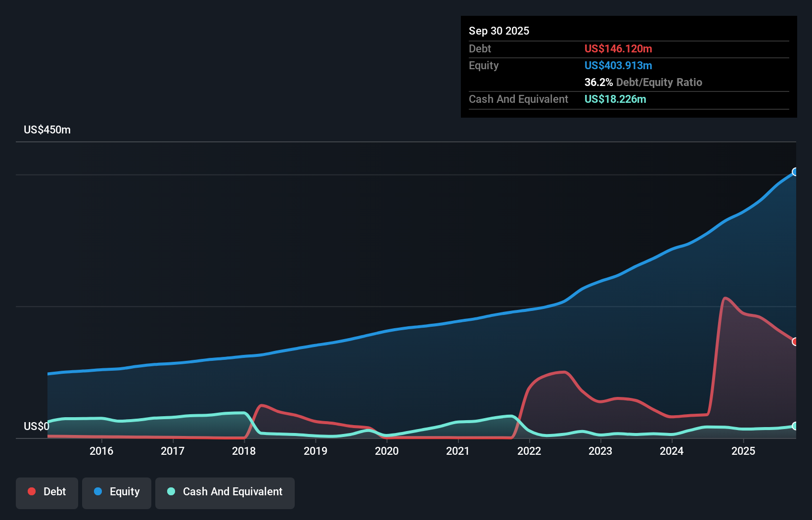Screen dimensions: 812x520
Task: Click the 2019 x-axis label
Action: pos(316,451)
